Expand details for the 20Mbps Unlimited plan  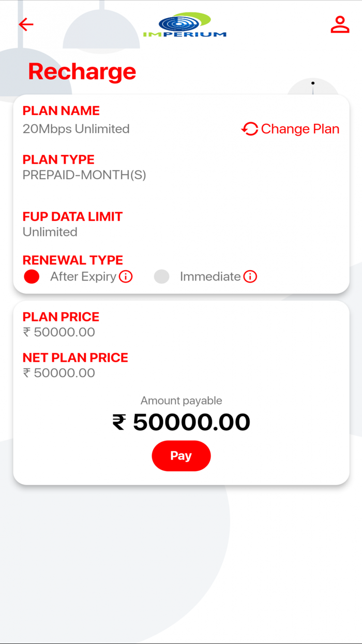point(76,129)
